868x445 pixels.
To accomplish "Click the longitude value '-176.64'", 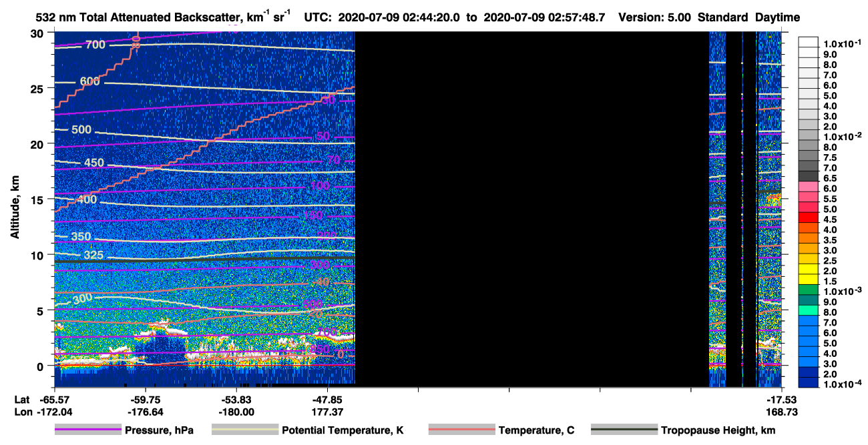I will point(145,412).
